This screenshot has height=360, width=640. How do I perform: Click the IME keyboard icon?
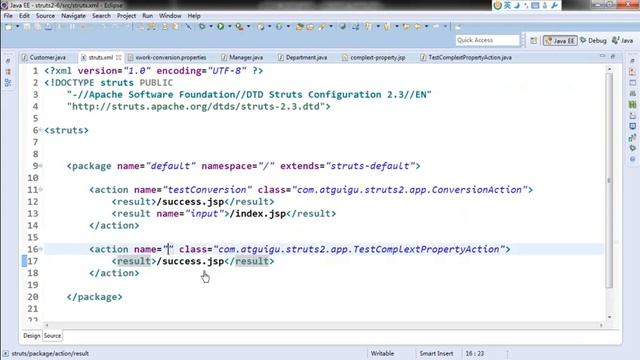pyautogui.click(x=535, y=5)
